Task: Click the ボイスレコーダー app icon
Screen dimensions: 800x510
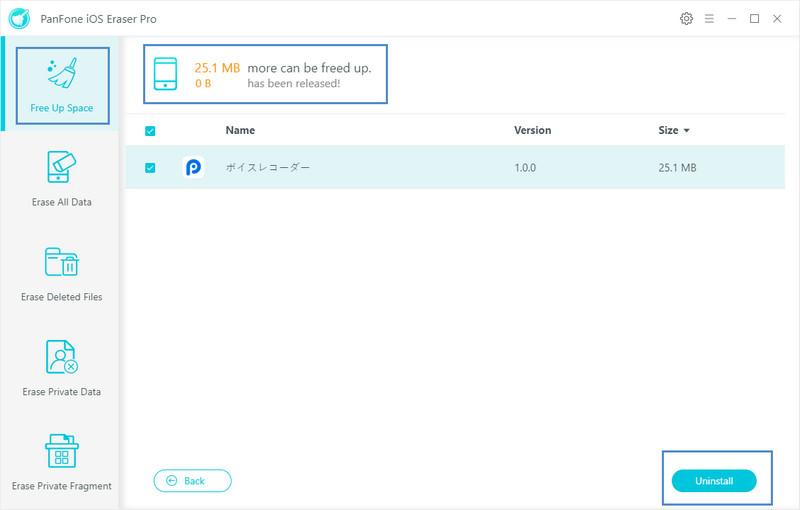Action: 193,167
